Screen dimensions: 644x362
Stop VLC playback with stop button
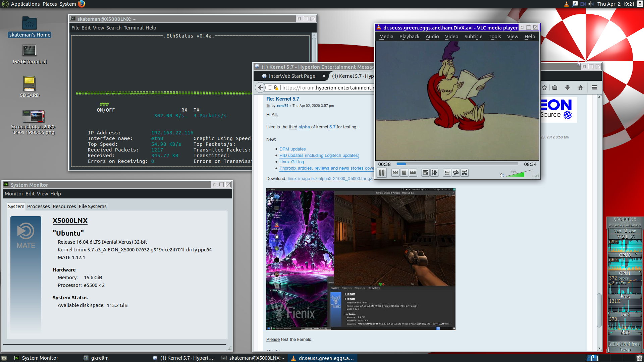click(404, 173)
